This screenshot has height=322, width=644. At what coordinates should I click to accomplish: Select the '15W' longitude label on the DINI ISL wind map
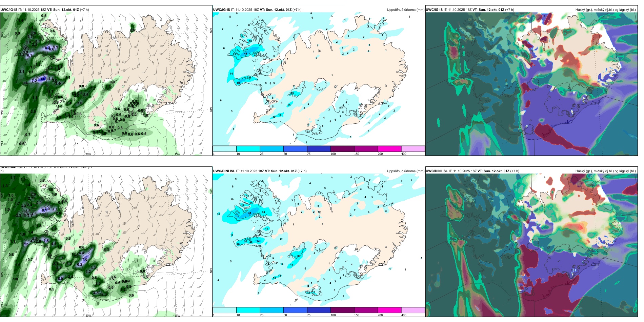177,316
